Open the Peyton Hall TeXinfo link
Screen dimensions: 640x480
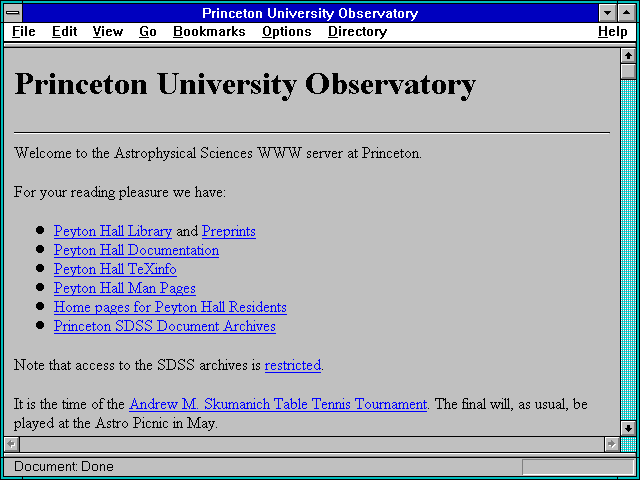tap(115, 269)
